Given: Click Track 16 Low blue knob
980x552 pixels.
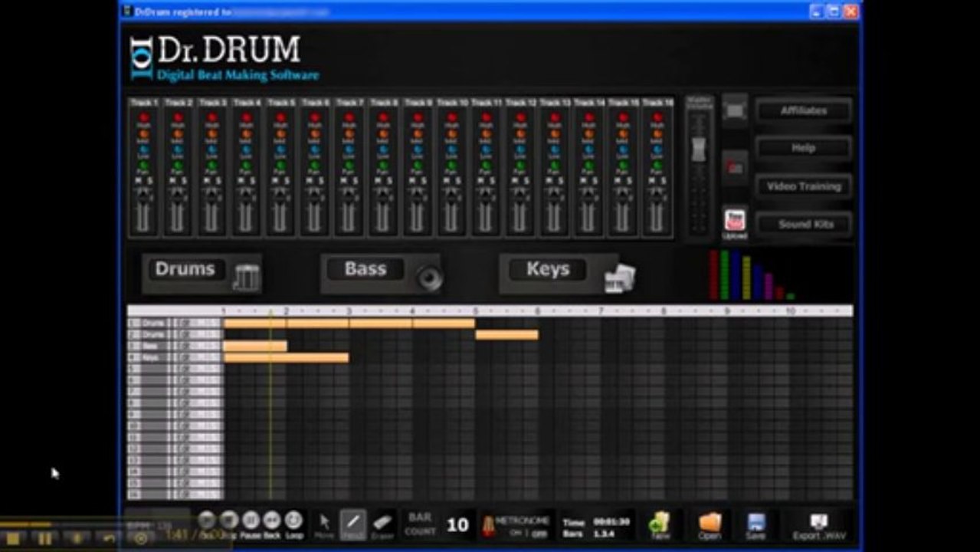Looking at the screenshot, I should pyautogui.click(x=657, y=149).
